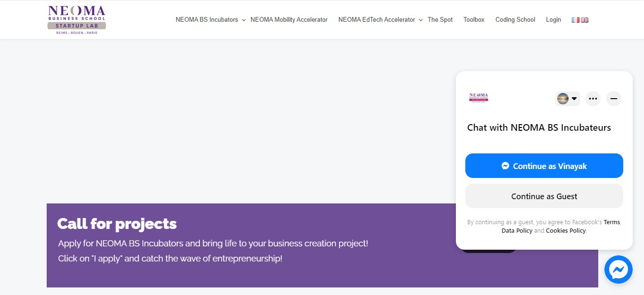Open the Toolbox page
Viewport: 644px width, 295px height.
(x=474, y=20)
